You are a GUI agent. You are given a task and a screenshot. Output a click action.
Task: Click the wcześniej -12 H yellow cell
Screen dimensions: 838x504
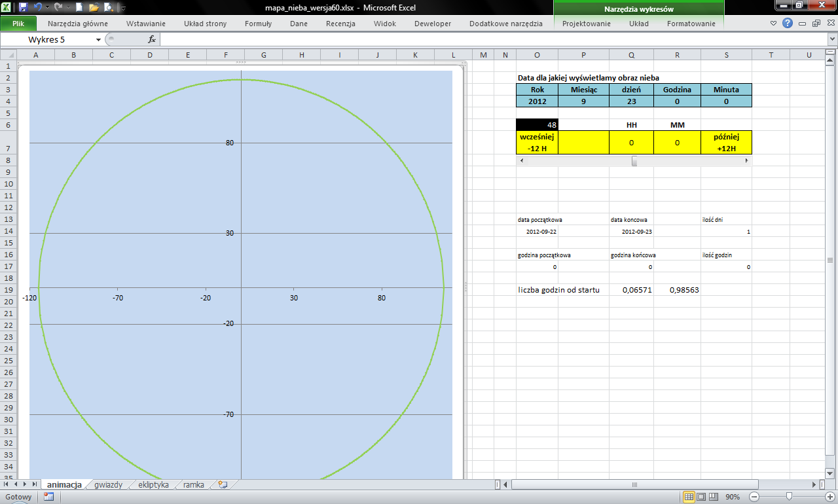point(537,143)
